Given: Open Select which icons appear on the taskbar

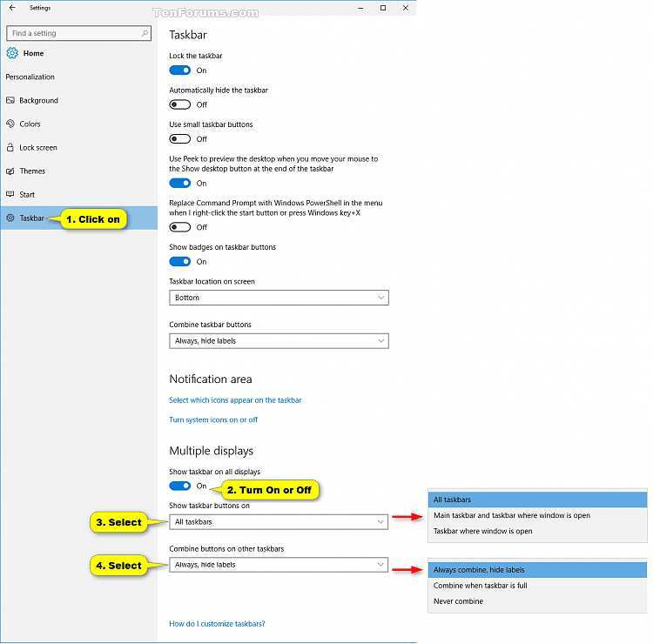Looking at the screenshot, I should [235, 400].
